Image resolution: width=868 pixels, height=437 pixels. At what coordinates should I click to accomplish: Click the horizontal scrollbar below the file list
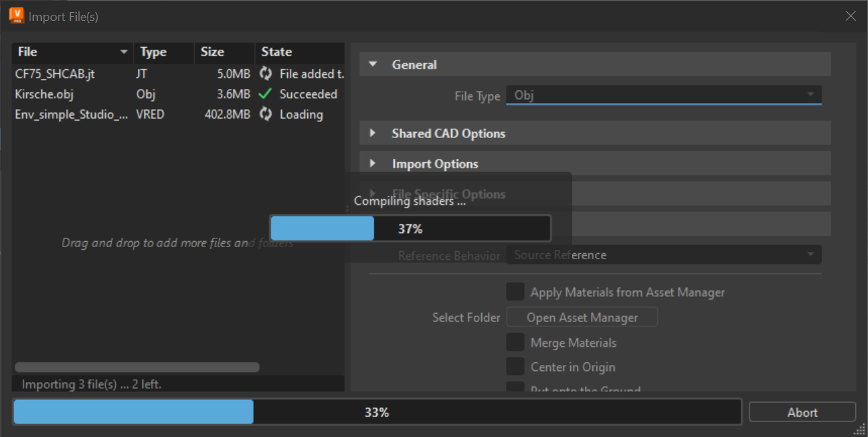[137, 367]
